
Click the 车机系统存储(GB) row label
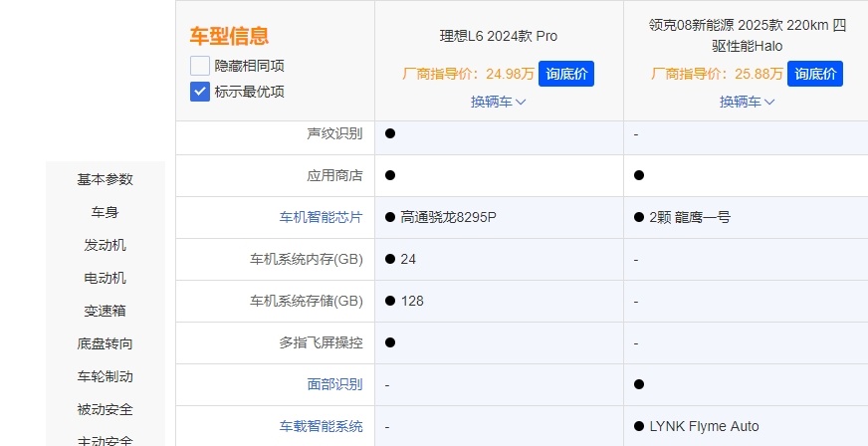point(307,301)
